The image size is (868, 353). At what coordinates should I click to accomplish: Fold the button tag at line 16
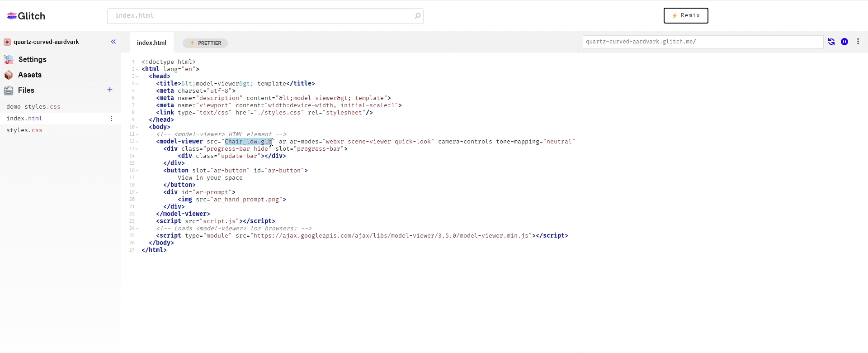point(137,171)
